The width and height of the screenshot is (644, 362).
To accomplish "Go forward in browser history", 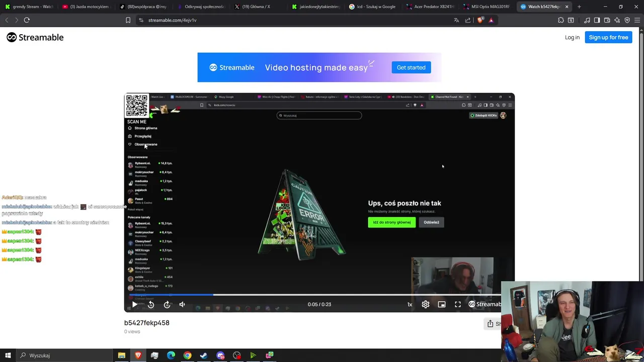I will pos(16,20).
